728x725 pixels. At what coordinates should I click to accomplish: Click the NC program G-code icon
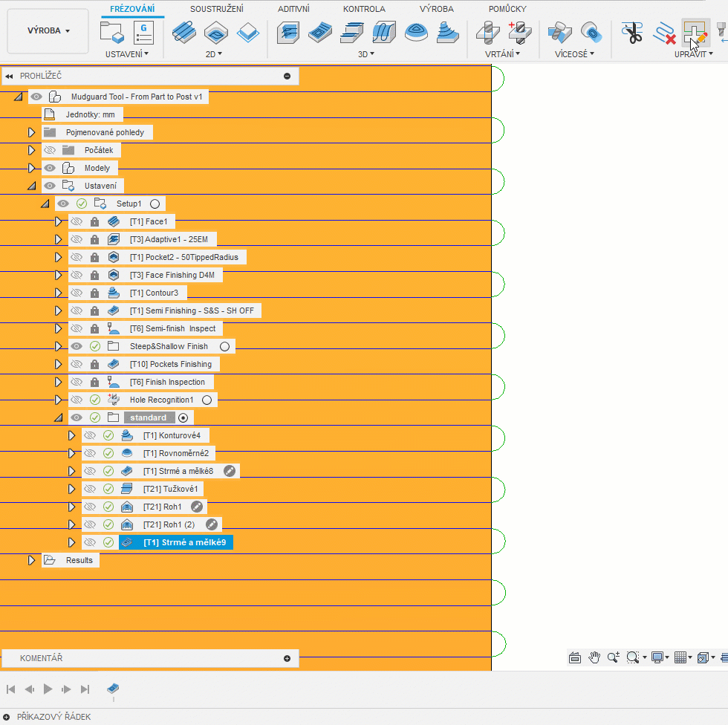click(143, 32)
